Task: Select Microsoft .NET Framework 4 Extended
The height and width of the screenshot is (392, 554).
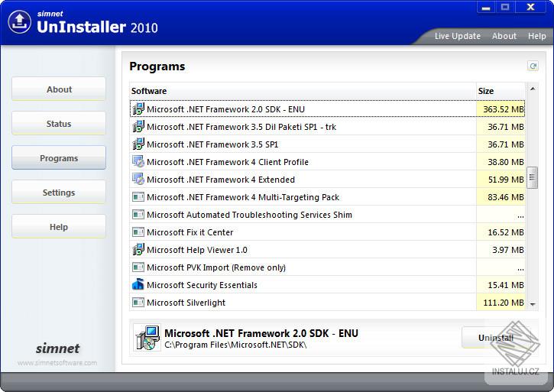Action: (327, 180)
